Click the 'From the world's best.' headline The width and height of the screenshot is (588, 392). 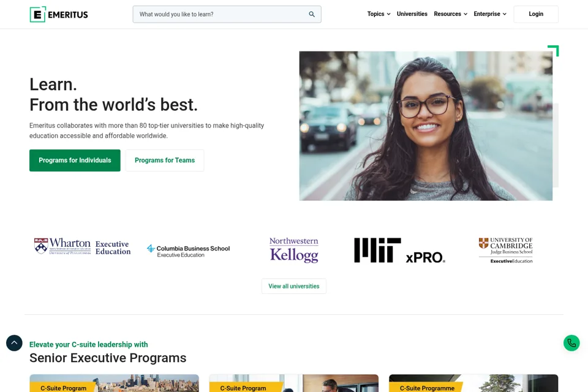click(113, 105)
